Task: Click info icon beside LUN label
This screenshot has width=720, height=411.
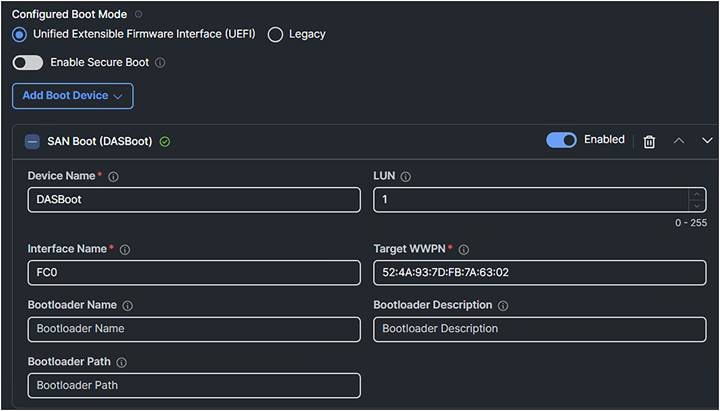Action: tap(405, 177)
